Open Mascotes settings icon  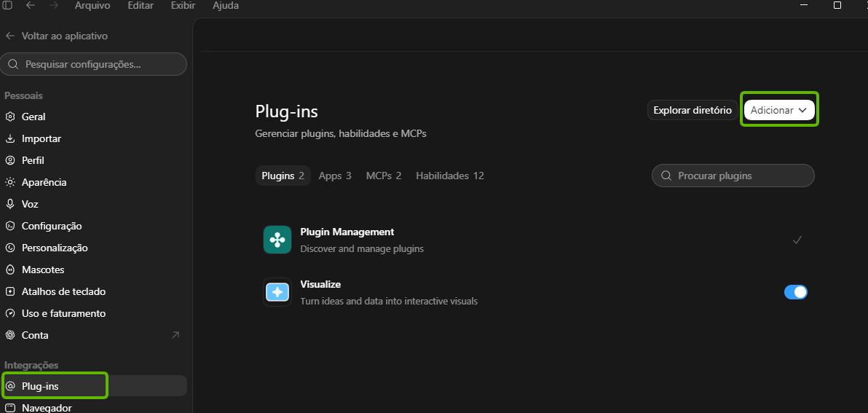click(x=10, y=270)
